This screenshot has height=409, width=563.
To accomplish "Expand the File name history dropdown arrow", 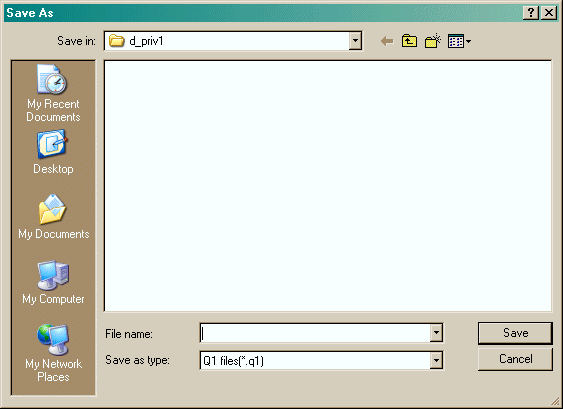I will click(436, 333).
